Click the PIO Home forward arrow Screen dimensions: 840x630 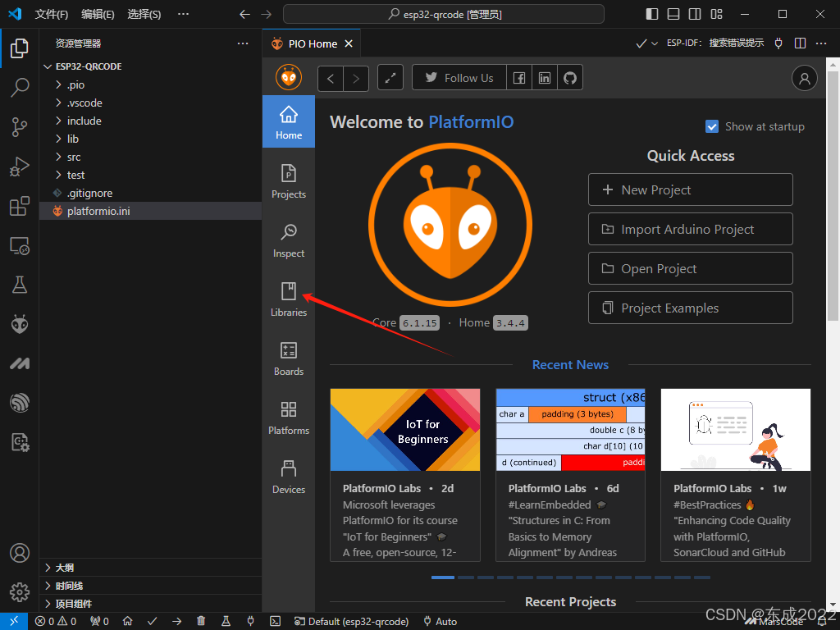(356, 79)
